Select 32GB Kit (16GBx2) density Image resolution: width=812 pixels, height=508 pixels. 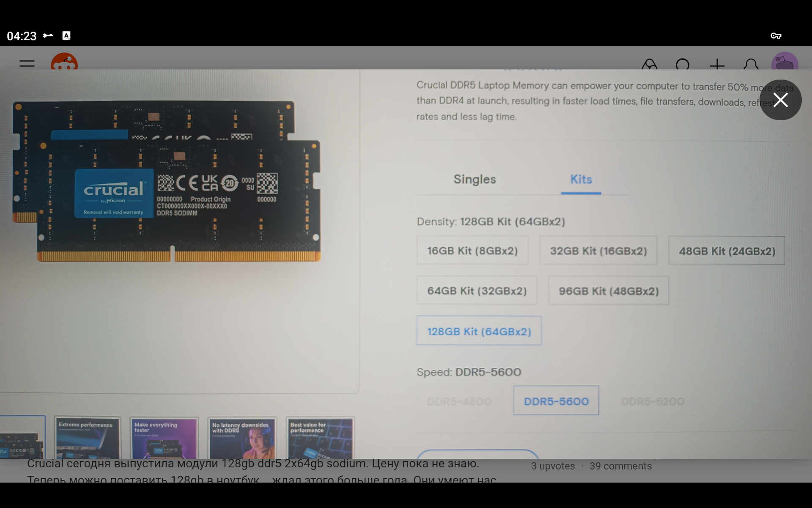(598, 251)
